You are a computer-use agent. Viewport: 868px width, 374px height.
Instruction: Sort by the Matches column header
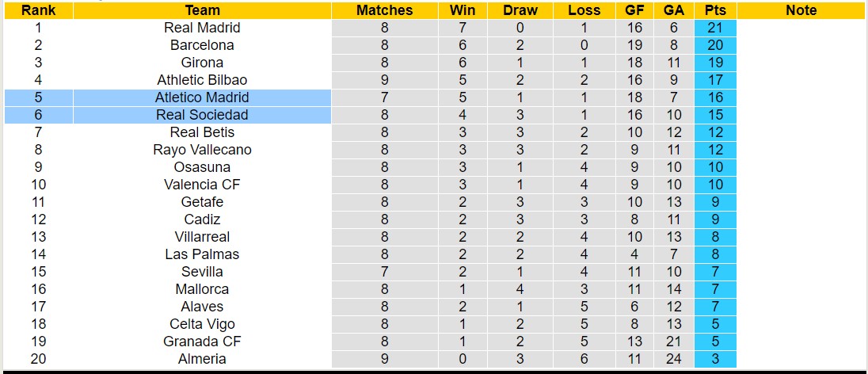[x=384, y=10]
